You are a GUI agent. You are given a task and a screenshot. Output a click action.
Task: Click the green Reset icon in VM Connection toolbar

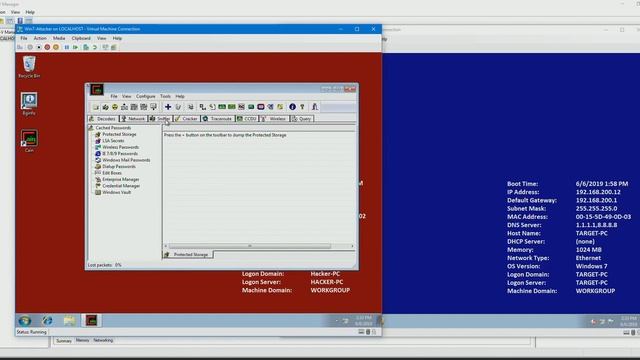[x=76, y=47]
